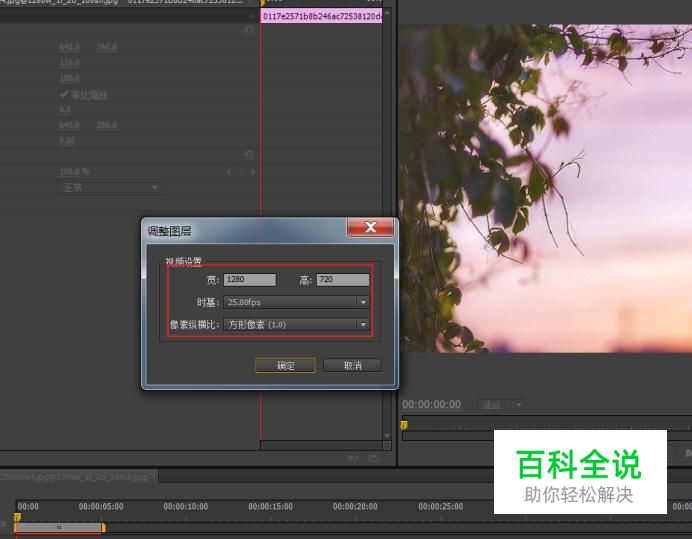
Task: Click the timeline zoom bar center grip
Action: (x=59, y=527)
